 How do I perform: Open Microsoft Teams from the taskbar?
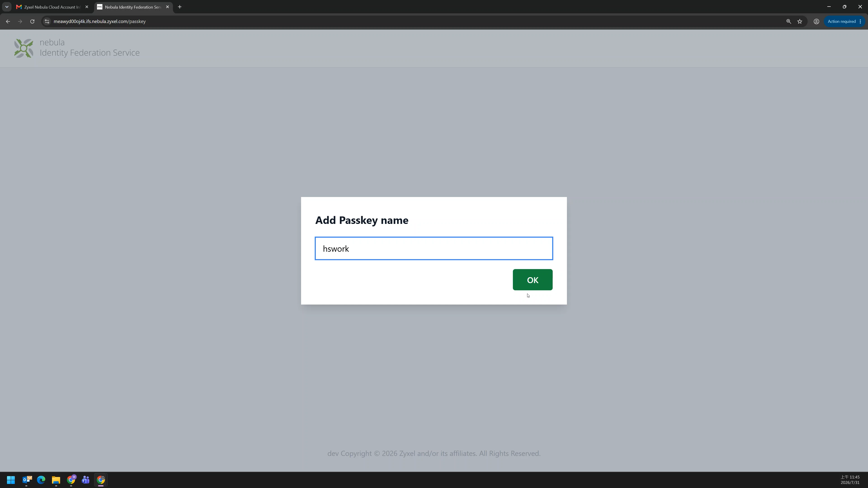coord(86,480)
